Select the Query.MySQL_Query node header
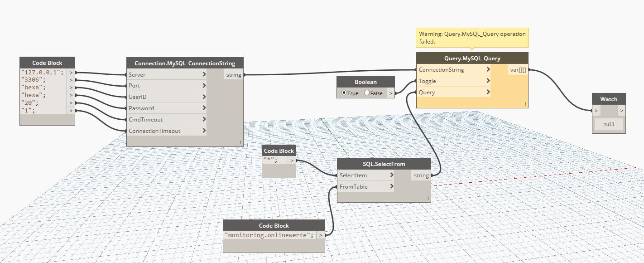Image resolution: width=644 pixels, height=263 pixels. (472, 58)
